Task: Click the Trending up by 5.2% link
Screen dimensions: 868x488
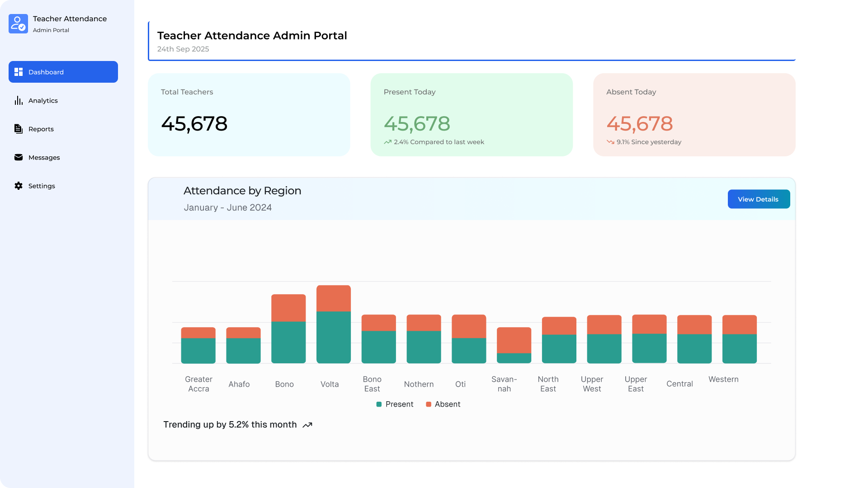Action: point(230,425)
